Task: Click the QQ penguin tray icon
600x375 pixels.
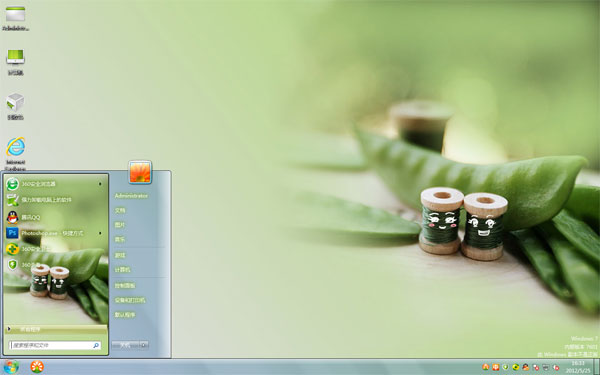Action: coord(526,367)
